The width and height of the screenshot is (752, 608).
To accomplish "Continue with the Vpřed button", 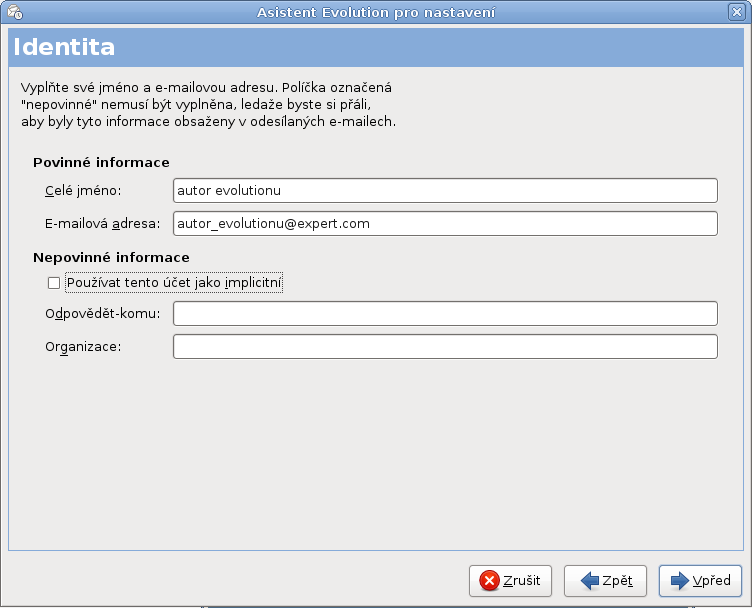I will [700, 581].
